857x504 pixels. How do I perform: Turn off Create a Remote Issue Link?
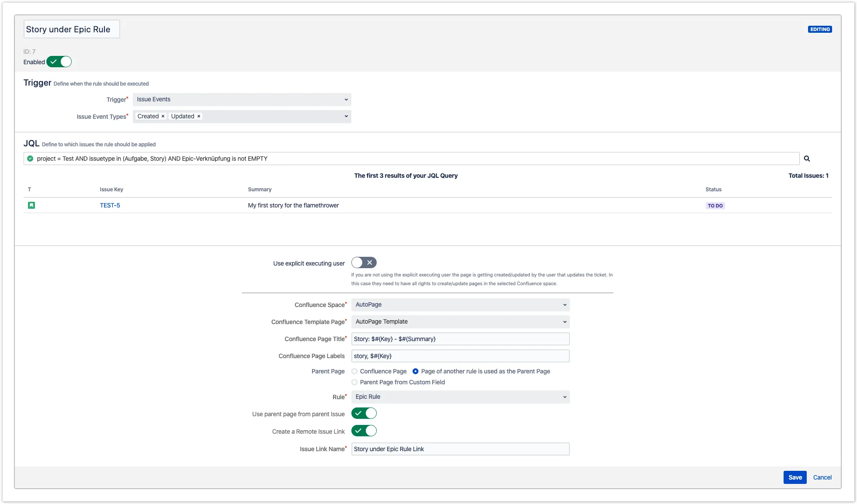[x=364, y=431]
